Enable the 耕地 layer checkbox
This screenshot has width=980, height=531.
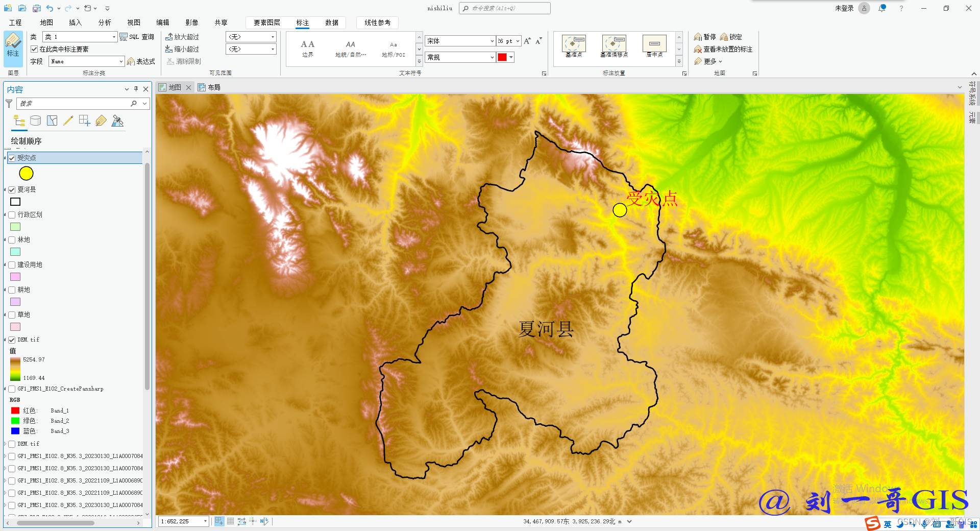[x=12, y=289]
